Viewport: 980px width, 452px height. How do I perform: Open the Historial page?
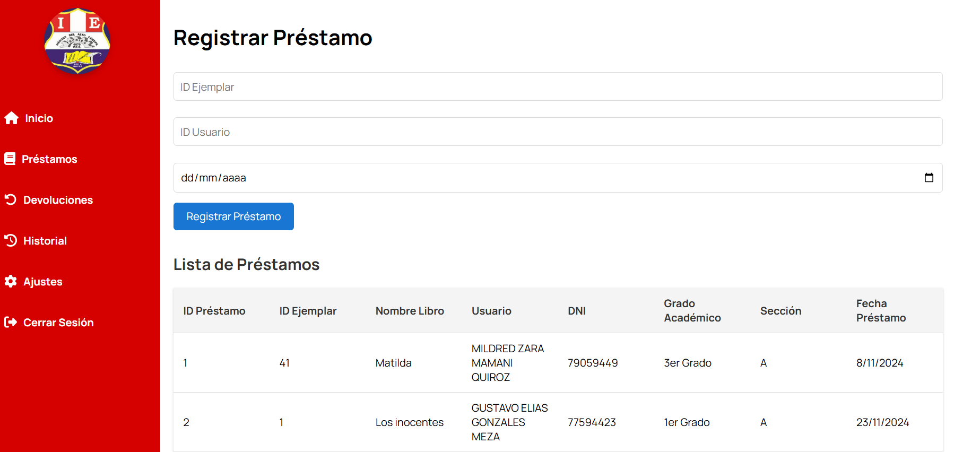45,241
